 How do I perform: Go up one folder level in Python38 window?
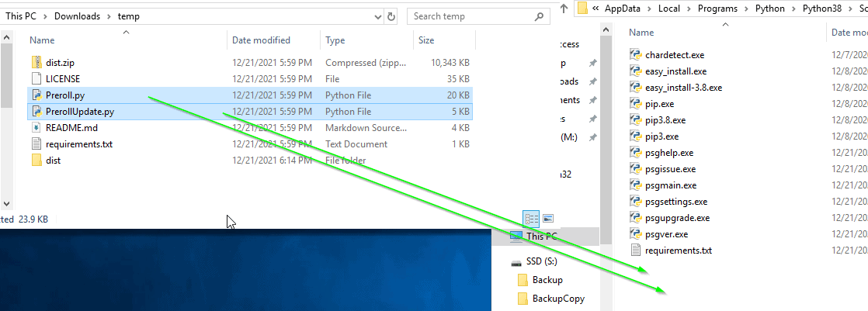564,8
